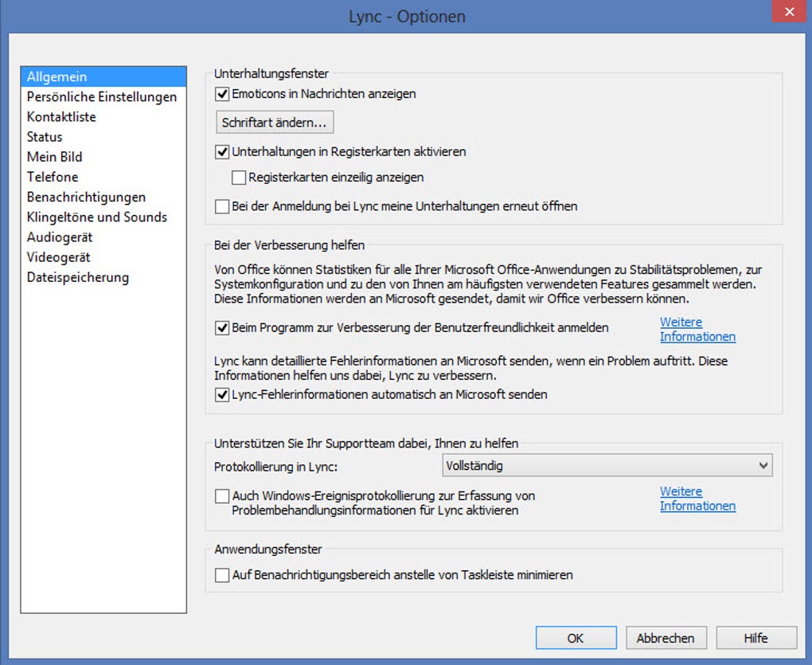
Task: Toggle Unterhaltungen in Registerkarten aktivieren
Action: coord(222,152)
